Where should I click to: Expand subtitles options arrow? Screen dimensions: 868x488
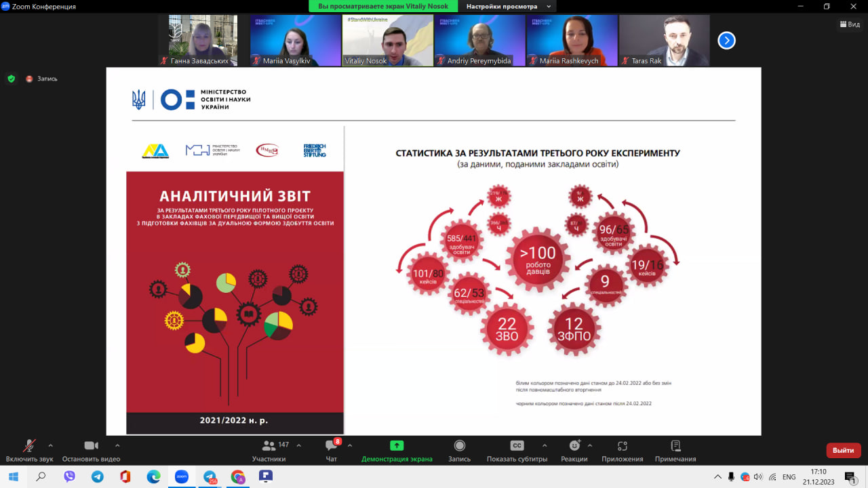(x=545, y=446)
